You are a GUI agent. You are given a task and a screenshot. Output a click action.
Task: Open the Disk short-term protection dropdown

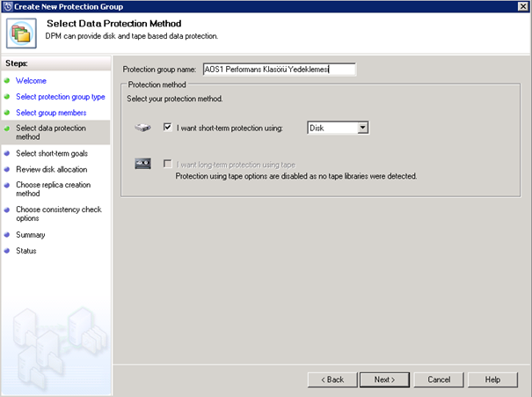click(x=362, y=128)
